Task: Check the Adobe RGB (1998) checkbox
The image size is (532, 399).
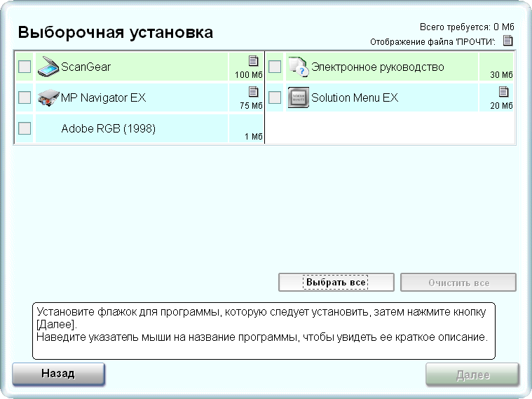Action: point(25,128)
